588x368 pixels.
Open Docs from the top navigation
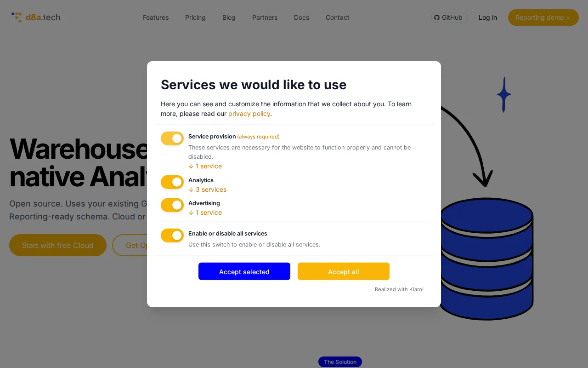click(x=301, y=17)
